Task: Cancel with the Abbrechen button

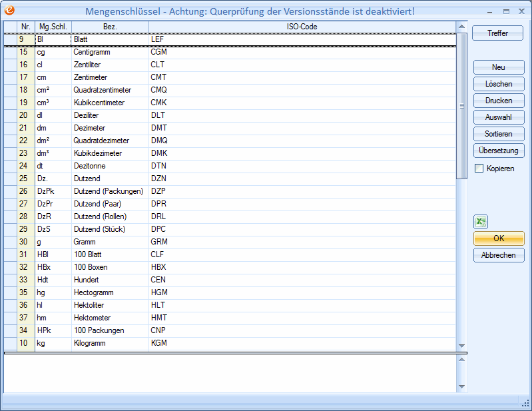Action: tap(498, 255)
